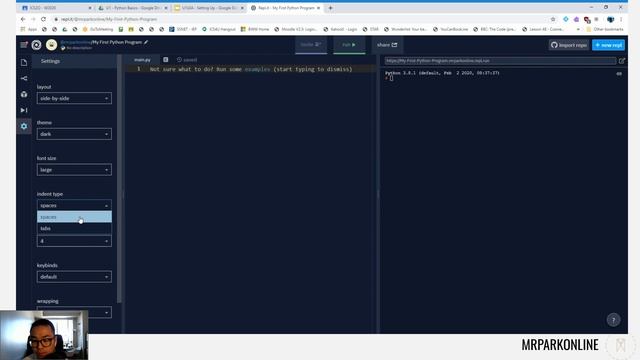Click the user avatar in the header
The height and width of the screenshot is (360, 640).
tap(51, 45)
